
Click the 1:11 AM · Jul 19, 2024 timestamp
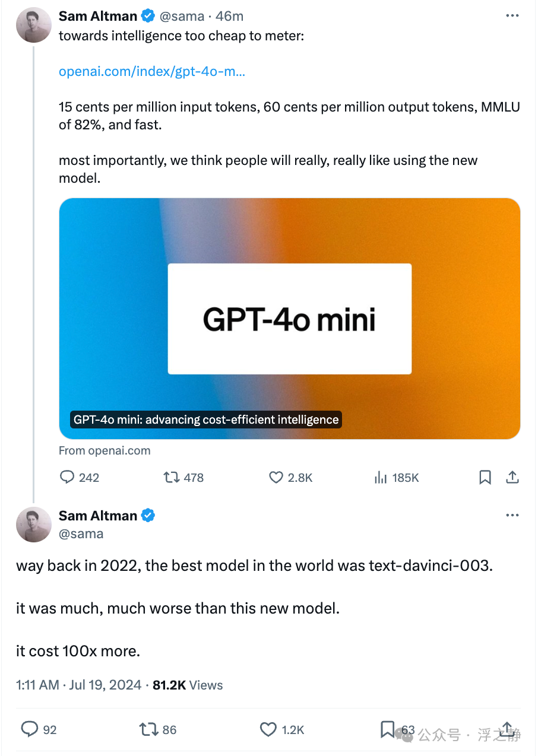79,685
